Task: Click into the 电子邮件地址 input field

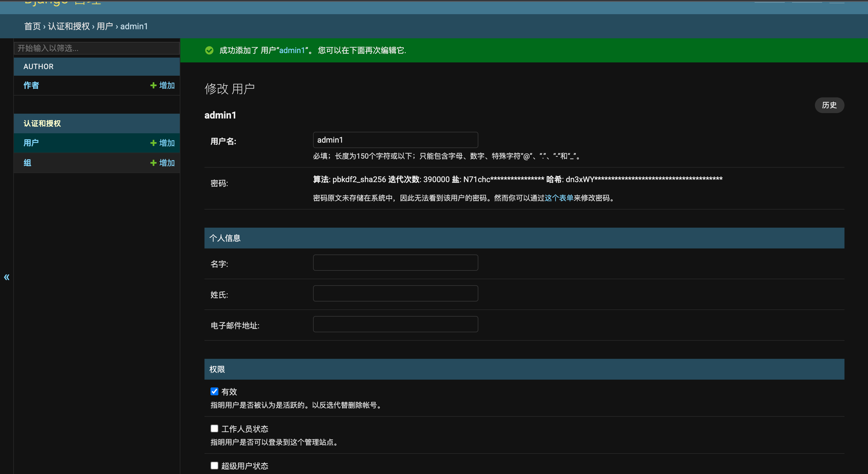Action: click(395, 324)
